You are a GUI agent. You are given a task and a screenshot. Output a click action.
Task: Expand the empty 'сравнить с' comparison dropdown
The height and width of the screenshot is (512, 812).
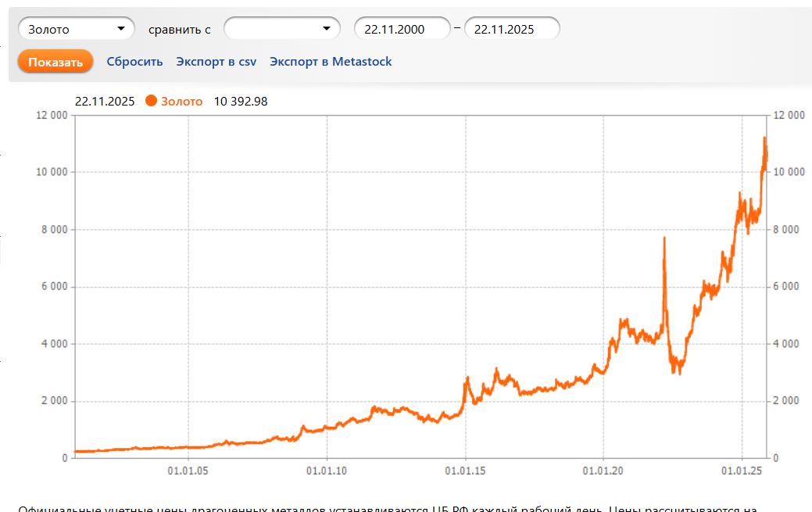pyautogui.click(x=281, y=29)
